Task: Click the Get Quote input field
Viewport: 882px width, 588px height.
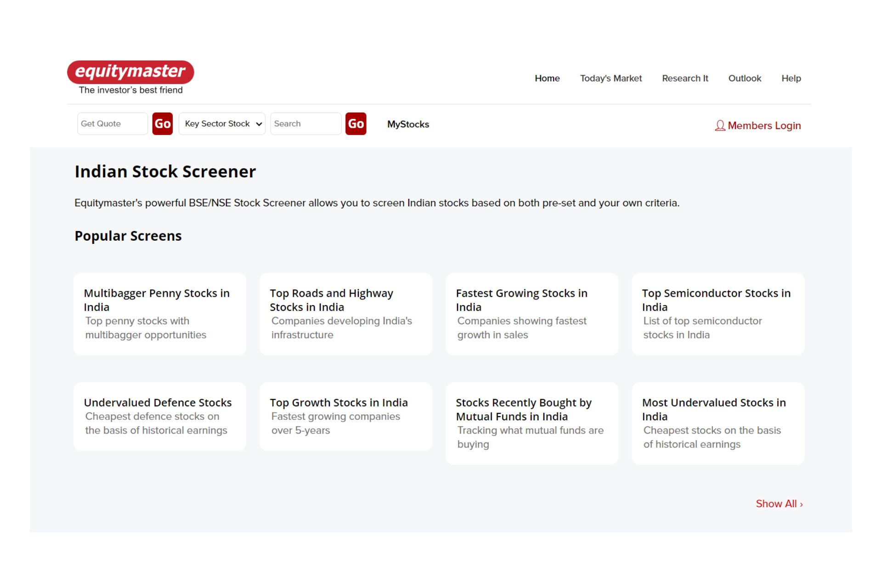Action: pos(112,124)
